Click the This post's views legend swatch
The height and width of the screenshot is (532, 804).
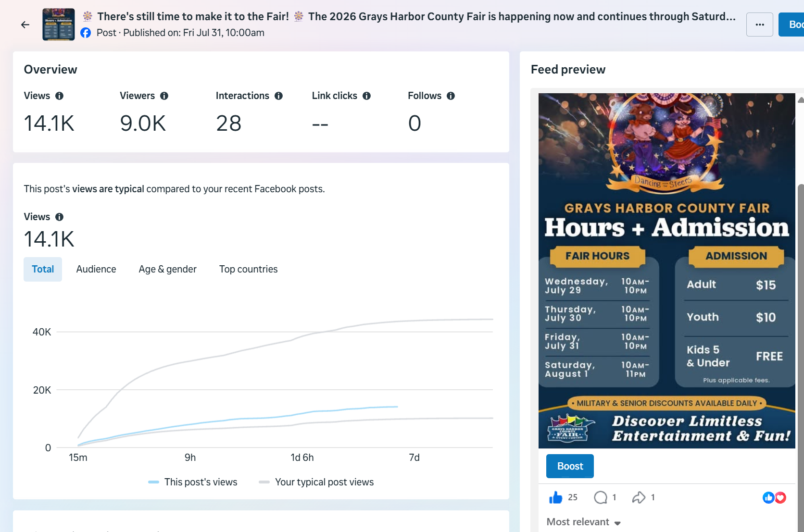click(153, 482)
